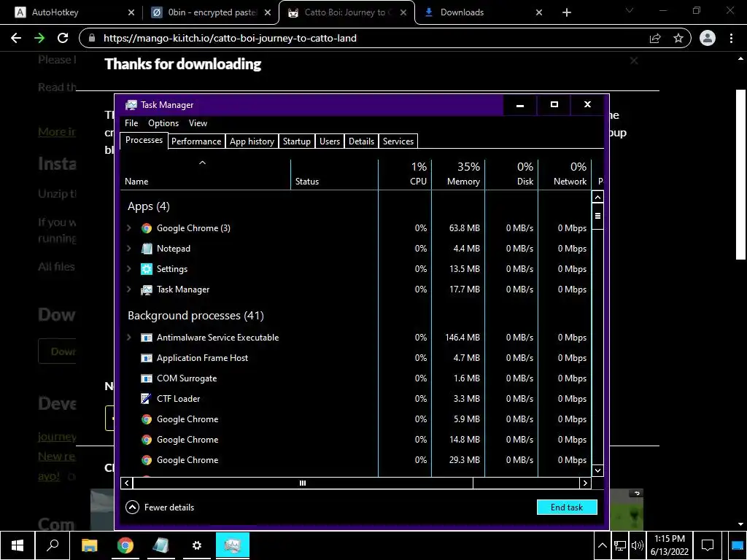Expand Settings process group
Screen dimensions: 747x560
coord(128,269)
